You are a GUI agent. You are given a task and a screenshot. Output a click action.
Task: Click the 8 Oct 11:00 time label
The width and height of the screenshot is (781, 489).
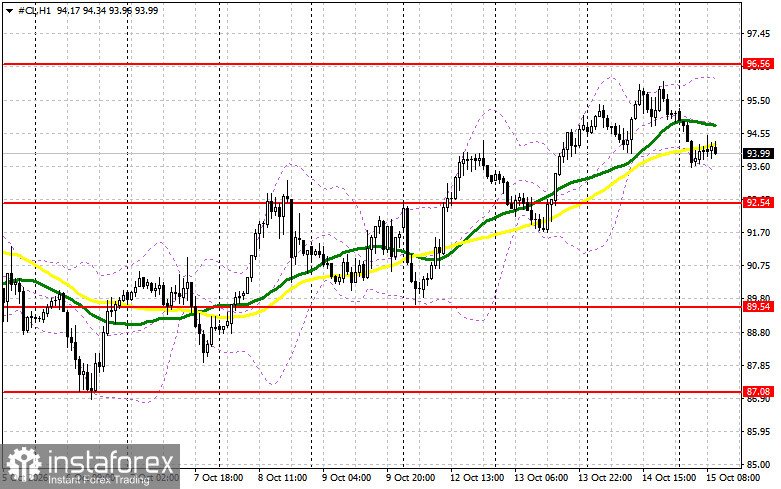click(x=282, y=478)
